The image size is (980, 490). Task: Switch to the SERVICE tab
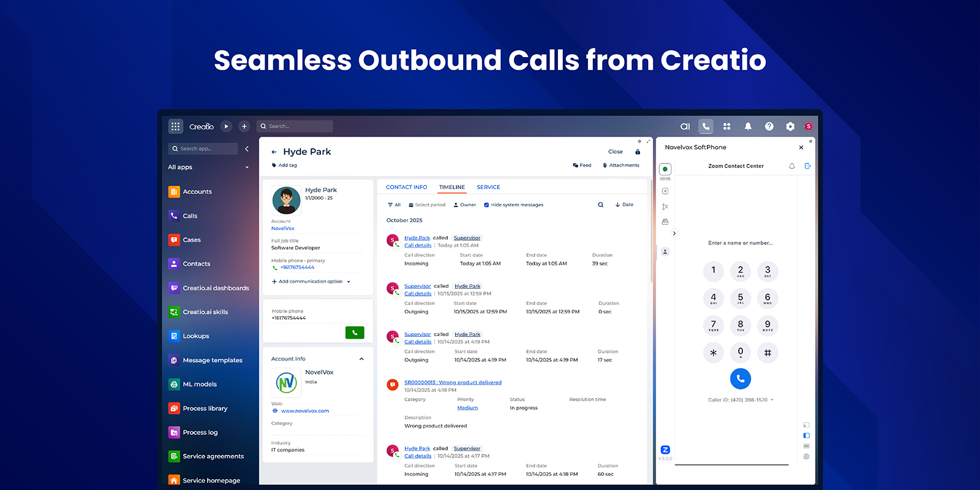click(x=488, y=187)
